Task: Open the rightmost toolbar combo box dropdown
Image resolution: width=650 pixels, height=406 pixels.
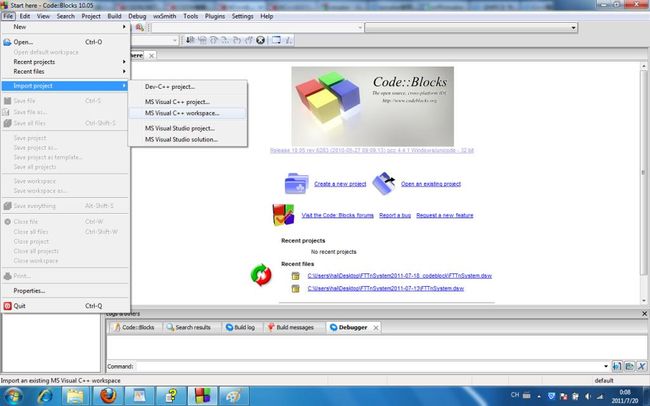Action: click(x=573, y=28)
